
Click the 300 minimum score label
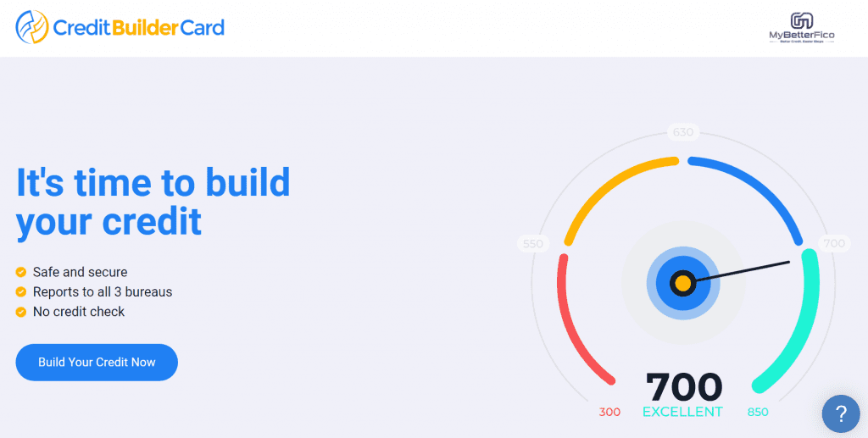(609, 413)
